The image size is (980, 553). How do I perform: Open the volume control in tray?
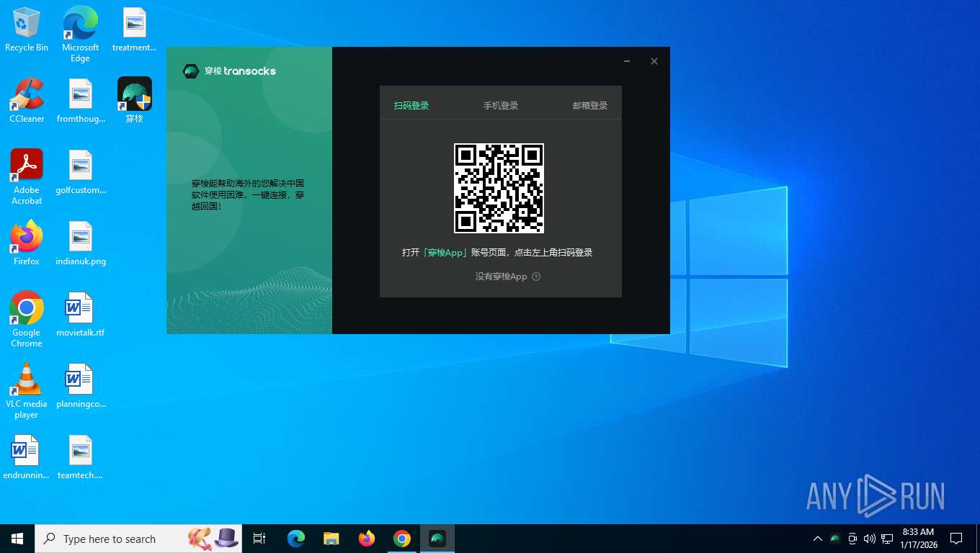[x=869, y=539]
